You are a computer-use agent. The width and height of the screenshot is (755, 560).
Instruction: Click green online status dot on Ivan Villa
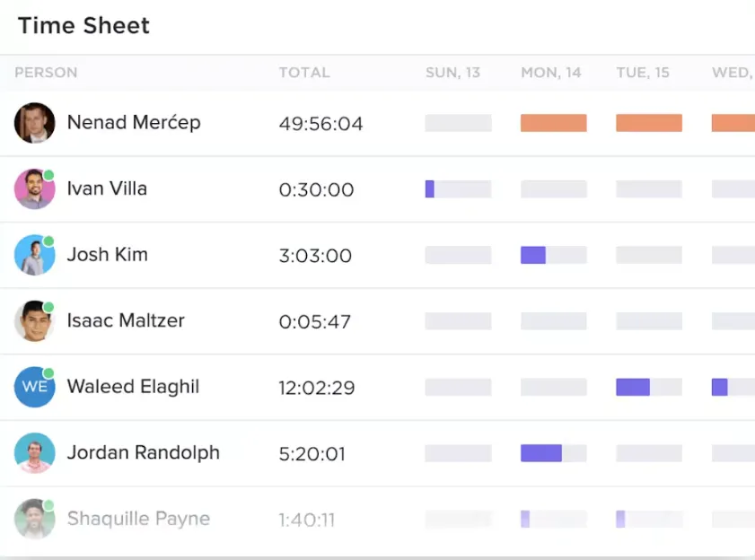pos(48,175)
